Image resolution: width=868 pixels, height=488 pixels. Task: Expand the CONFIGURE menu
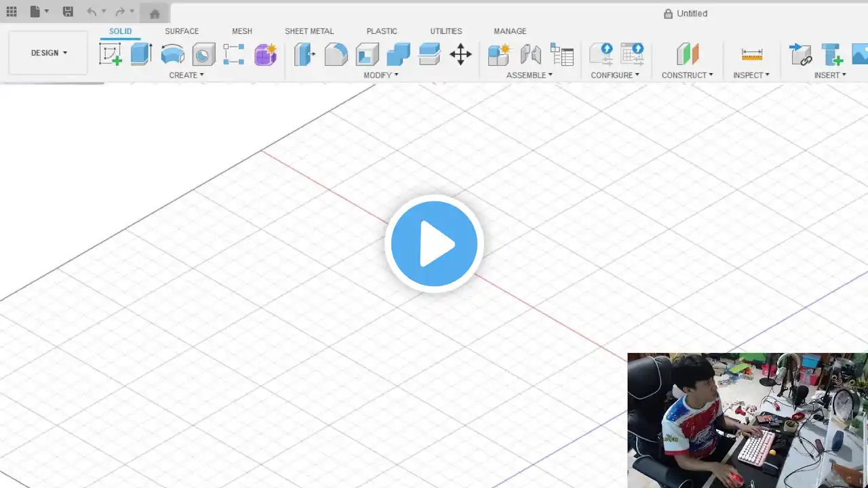615,75
